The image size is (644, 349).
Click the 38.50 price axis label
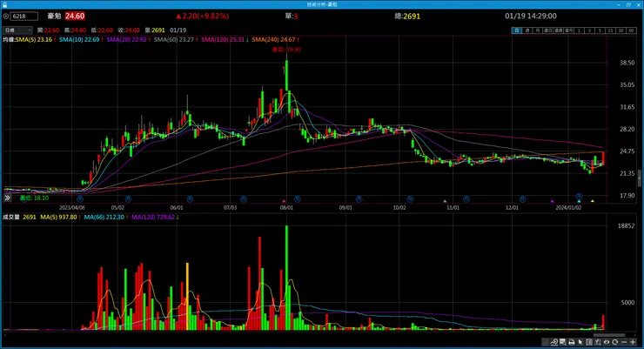pyautogui.click(x=627, y=63)
